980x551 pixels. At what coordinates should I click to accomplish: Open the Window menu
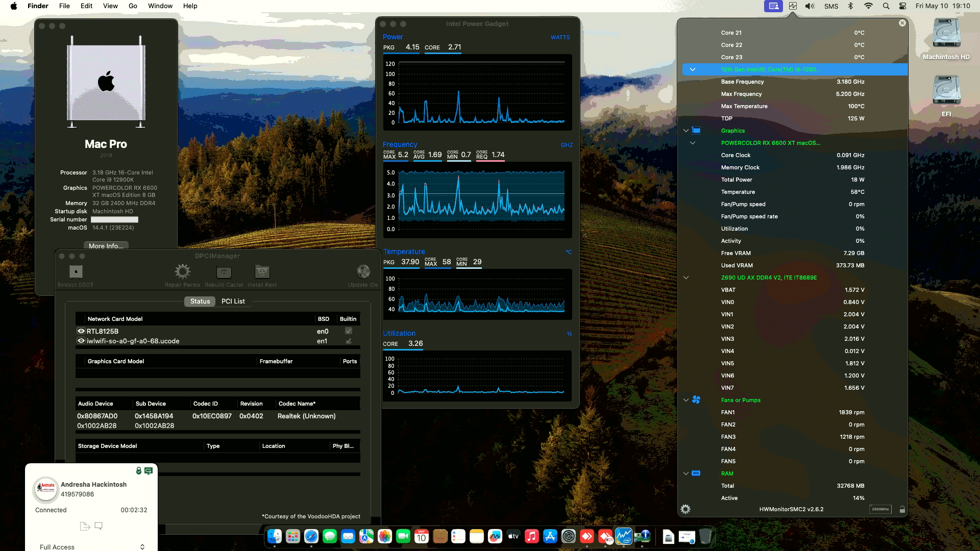click(160, 6)
